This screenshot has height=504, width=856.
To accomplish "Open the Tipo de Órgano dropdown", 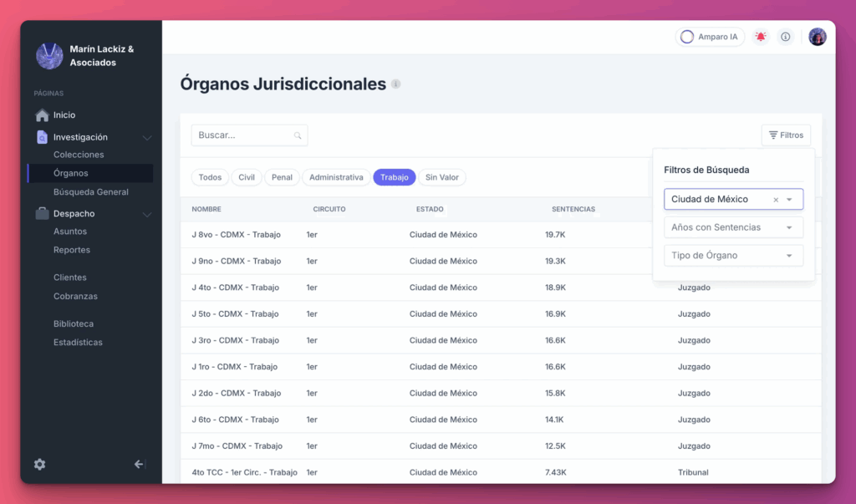I will [x=733, y=255].
